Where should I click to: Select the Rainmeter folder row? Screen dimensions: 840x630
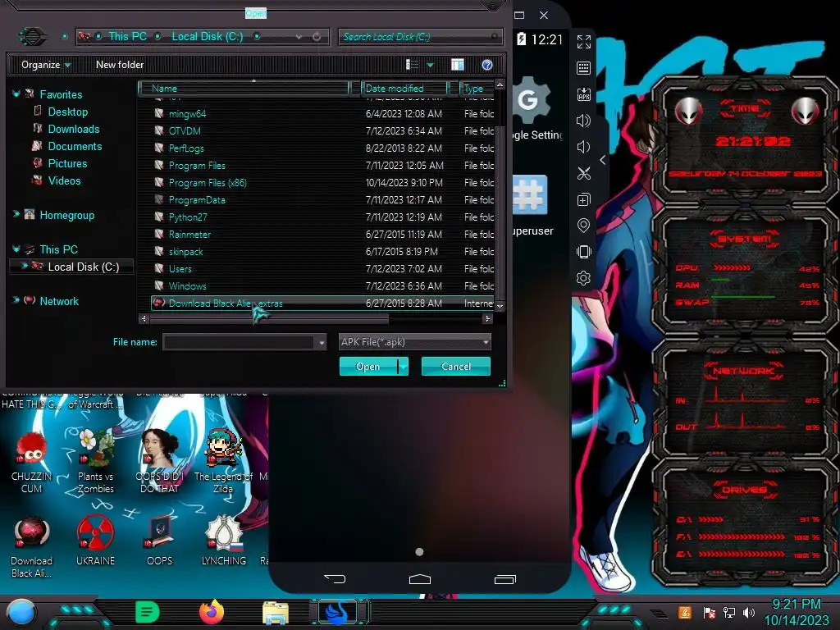(323, 234)
